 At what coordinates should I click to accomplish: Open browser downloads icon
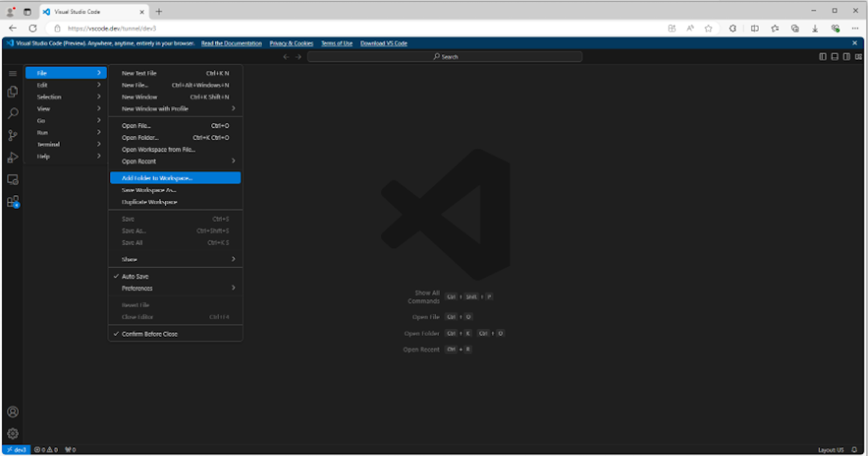[815, 28]
